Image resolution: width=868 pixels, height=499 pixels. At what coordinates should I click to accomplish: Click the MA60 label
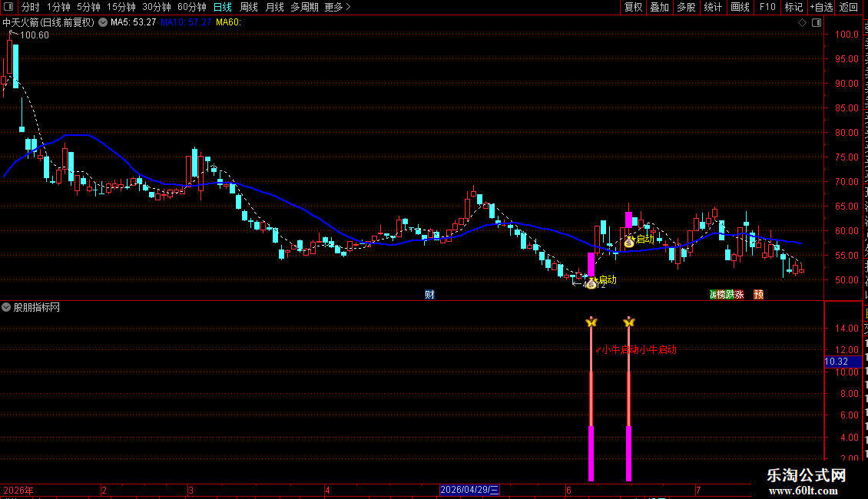[x=229, y=22]
